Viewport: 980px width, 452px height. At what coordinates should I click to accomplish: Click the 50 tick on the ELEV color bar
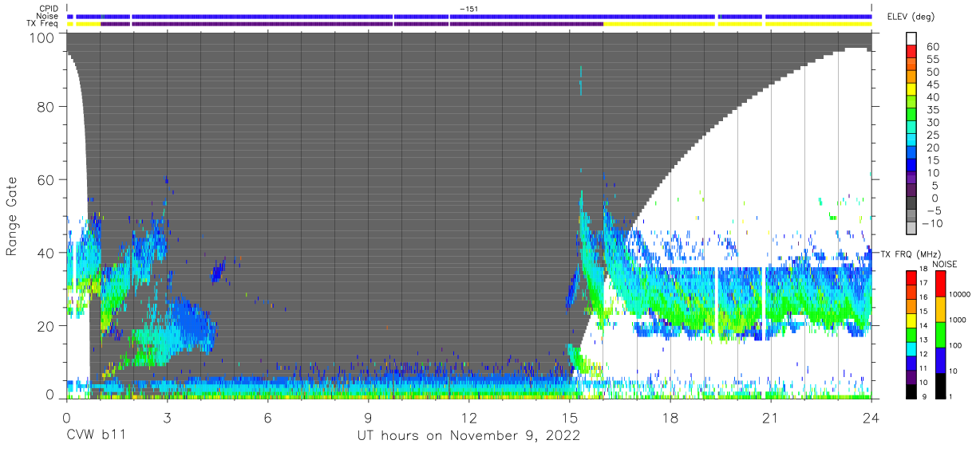(x=932, y=72)
